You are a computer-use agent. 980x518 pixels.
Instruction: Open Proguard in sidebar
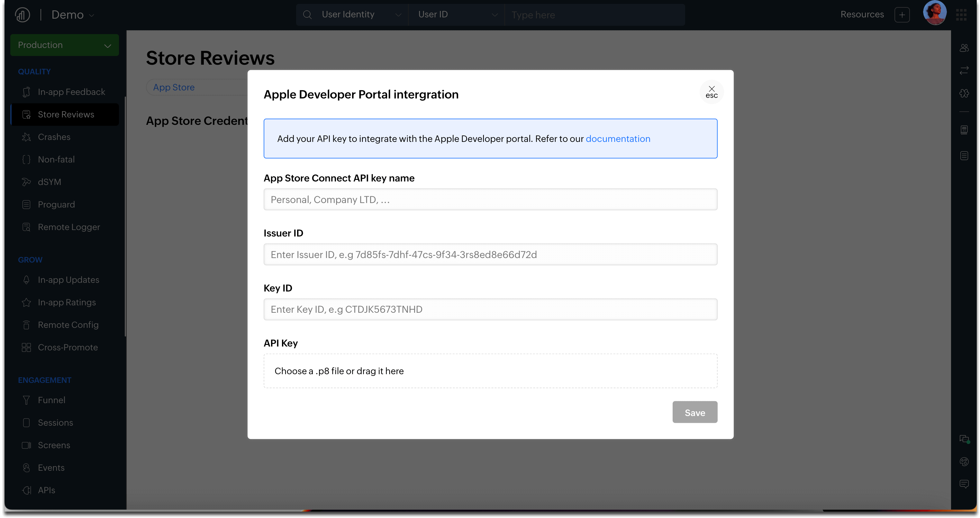point(65,204)
